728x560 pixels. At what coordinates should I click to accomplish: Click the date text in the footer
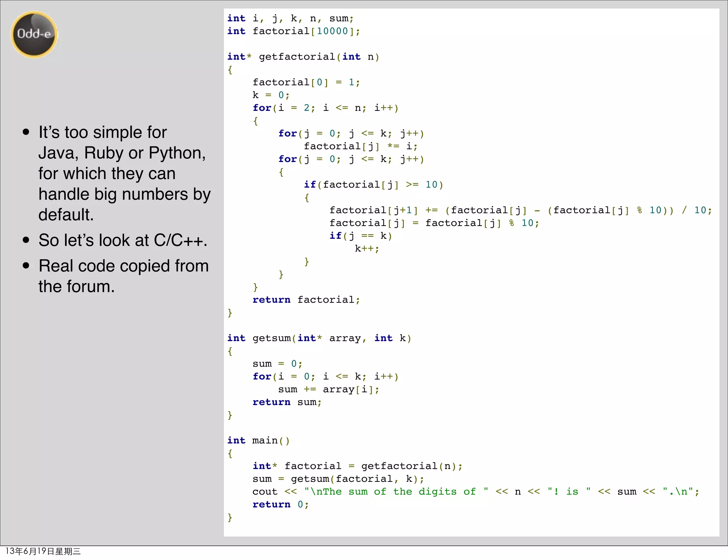pyautogui.click(x=43, y=551)
